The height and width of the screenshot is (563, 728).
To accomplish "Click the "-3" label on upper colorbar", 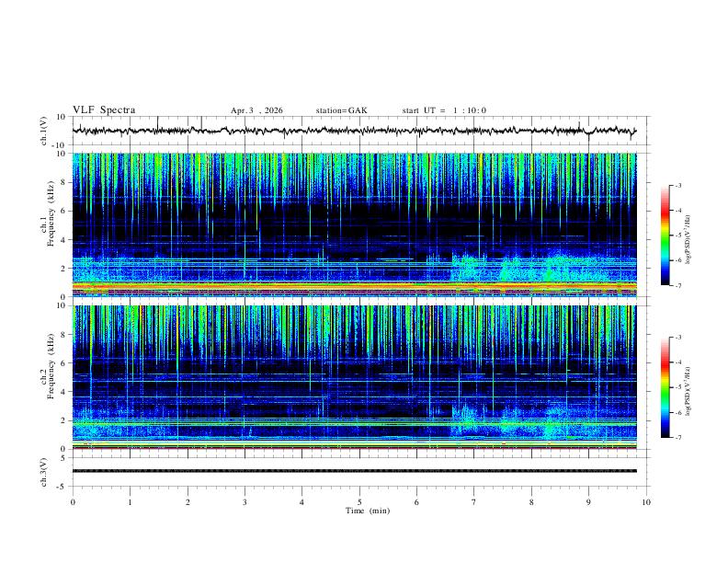I will point(677,185).
